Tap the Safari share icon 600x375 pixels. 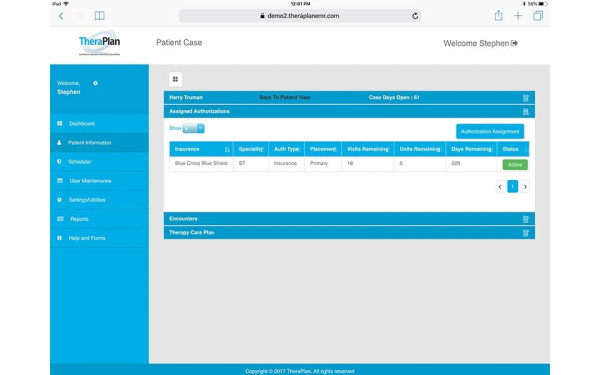(x=498, y=16)
